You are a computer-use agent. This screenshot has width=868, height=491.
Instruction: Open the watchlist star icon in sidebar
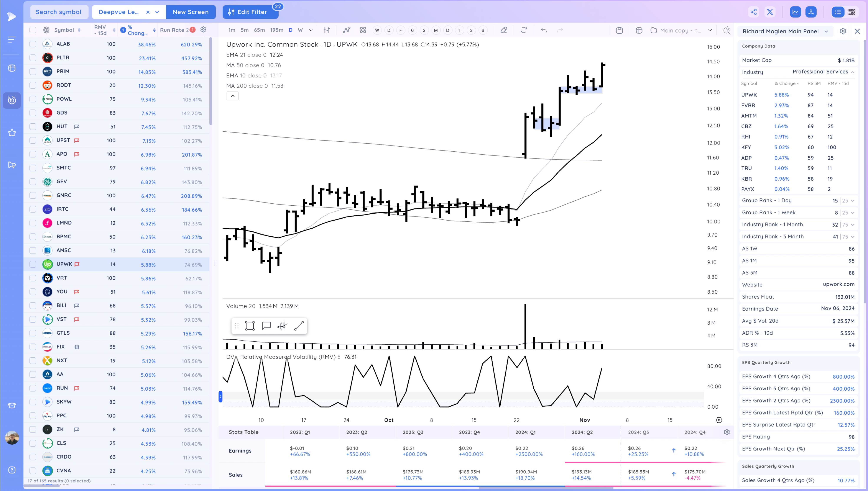click(12, 133)
